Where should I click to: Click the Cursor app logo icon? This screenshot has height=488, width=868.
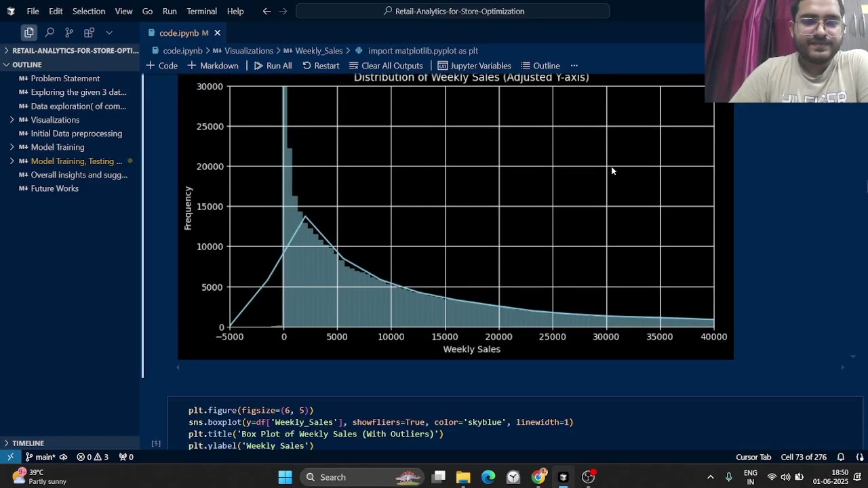click(11, 12)
